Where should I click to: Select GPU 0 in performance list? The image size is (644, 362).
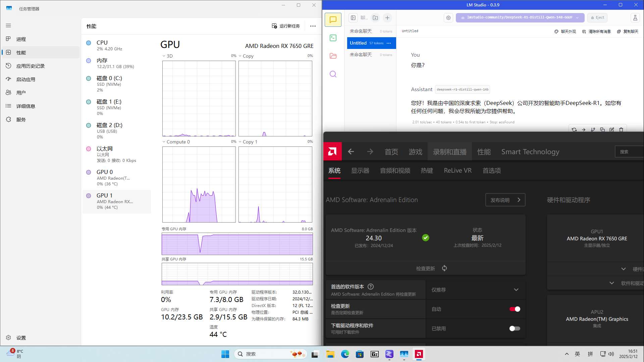(117, 178)
